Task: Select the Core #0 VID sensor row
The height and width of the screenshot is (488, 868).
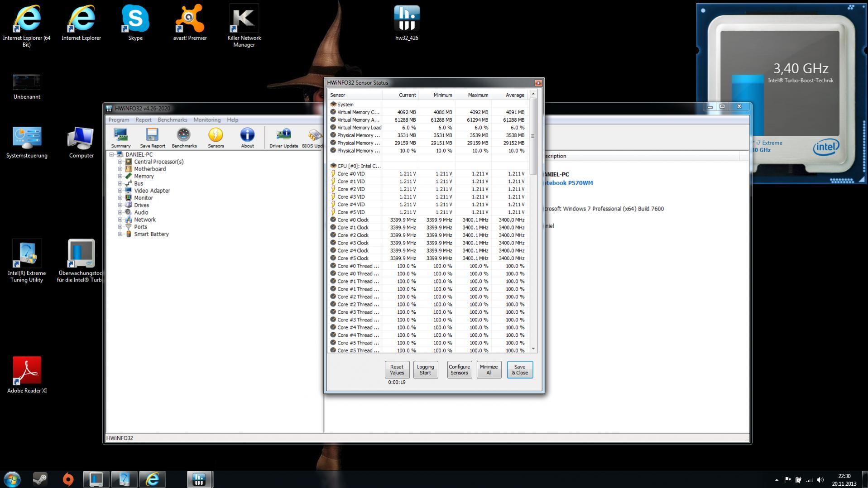Action: pyautogui.click(x=428, y=174)
